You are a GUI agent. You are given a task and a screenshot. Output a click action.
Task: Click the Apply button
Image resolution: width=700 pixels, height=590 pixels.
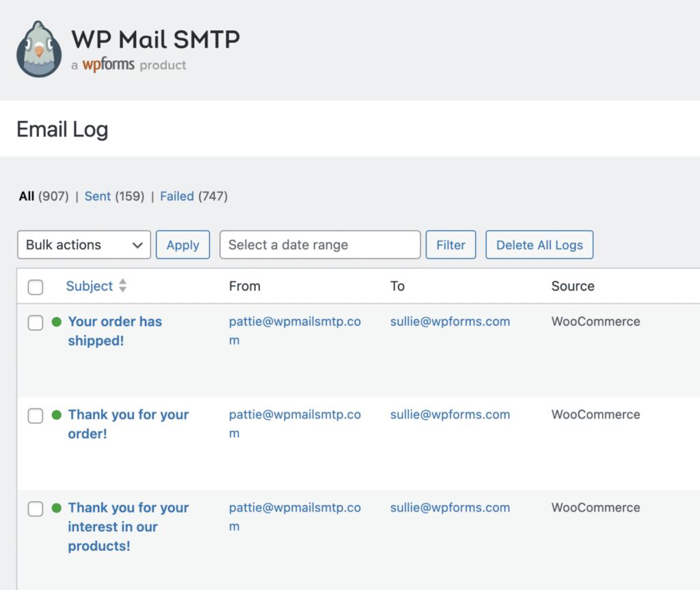click(x=183, y=245)
